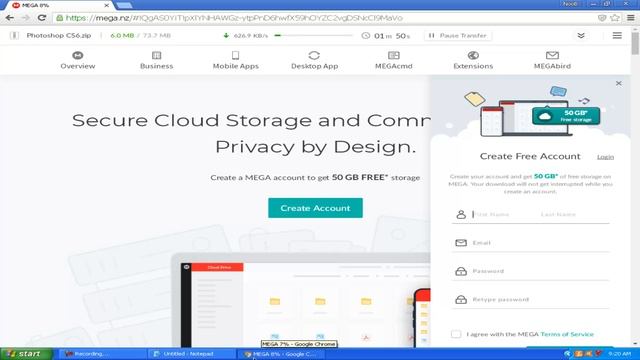640x360 pixels.
Task: Click the shield extension icon in address bar
Action: tap(602, 18)
